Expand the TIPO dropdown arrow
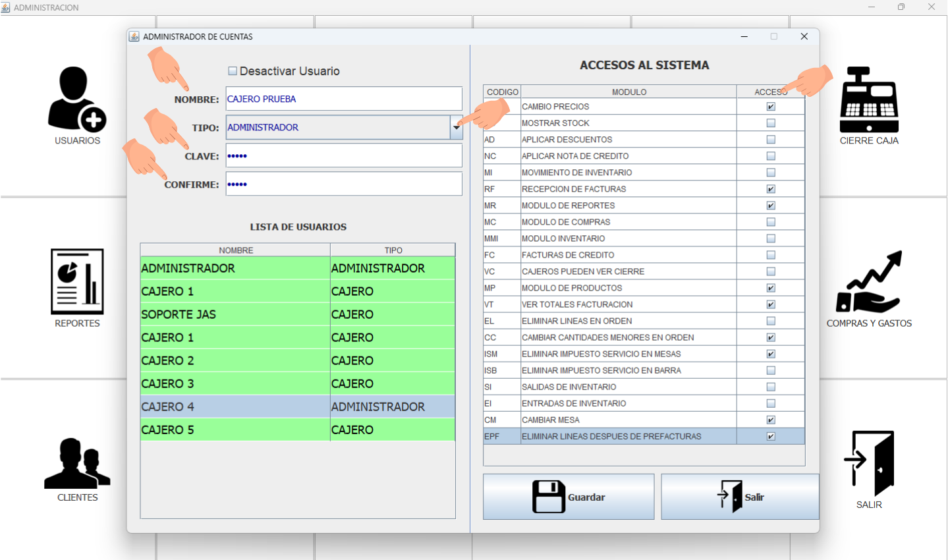 (456, 128)
